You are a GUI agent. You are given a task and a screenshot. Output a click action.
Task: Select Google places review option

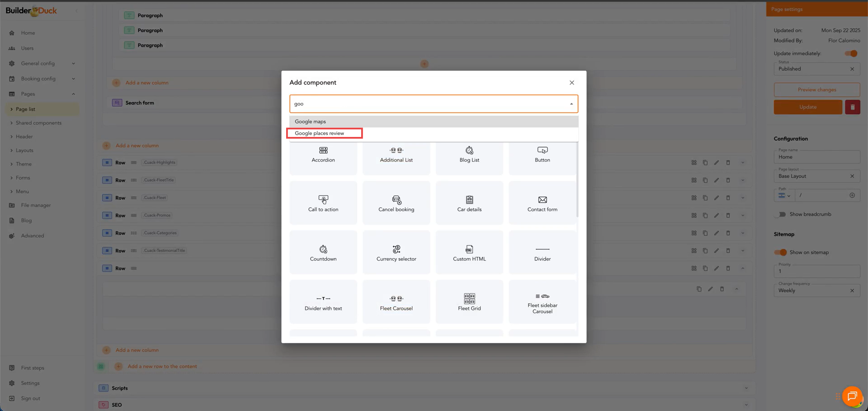point(319,133)
